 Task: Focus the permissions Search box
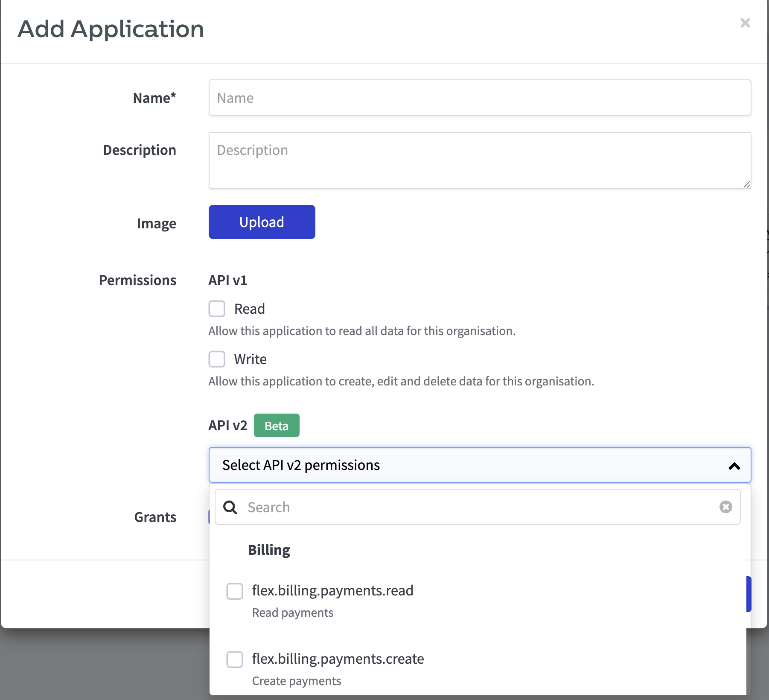pyautogui.click(x=478, y=507)
